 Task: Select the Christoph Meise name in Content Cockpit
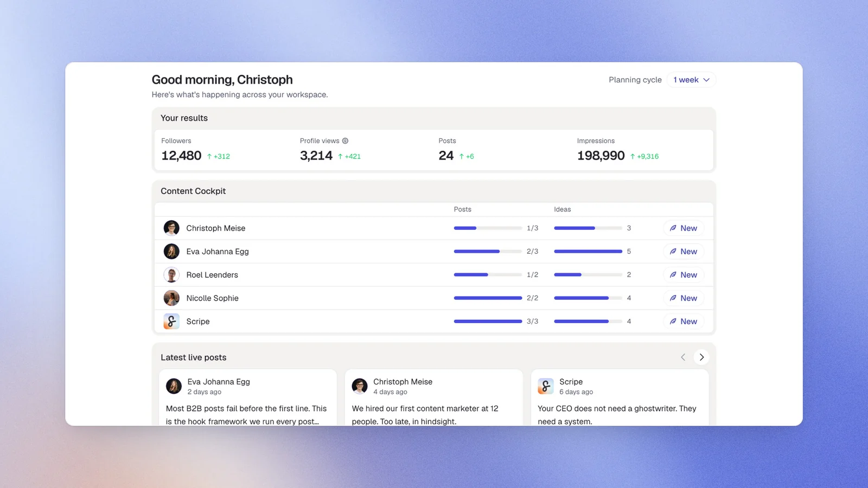(x=216, y=228)
